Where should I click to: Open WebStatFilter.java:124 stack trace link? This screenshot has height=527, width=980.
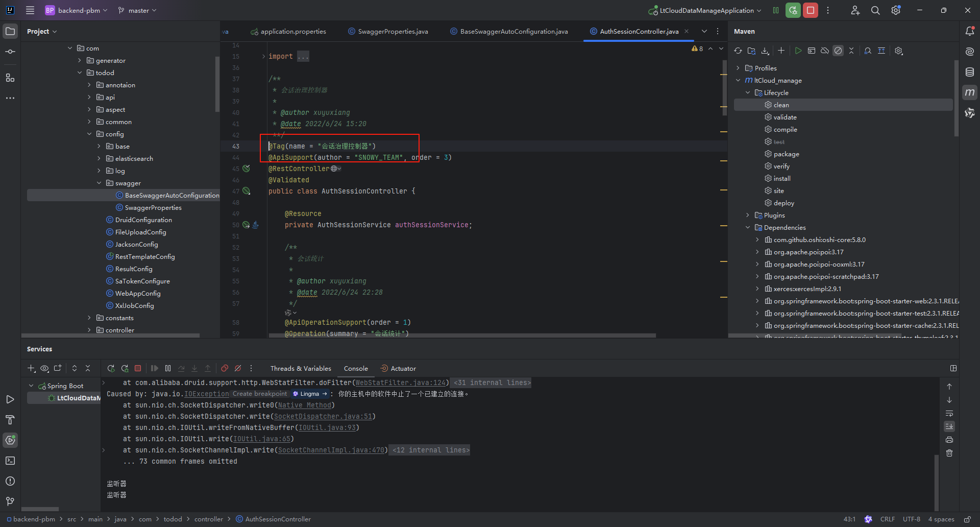pyautogui.click(x=401, y=382)
